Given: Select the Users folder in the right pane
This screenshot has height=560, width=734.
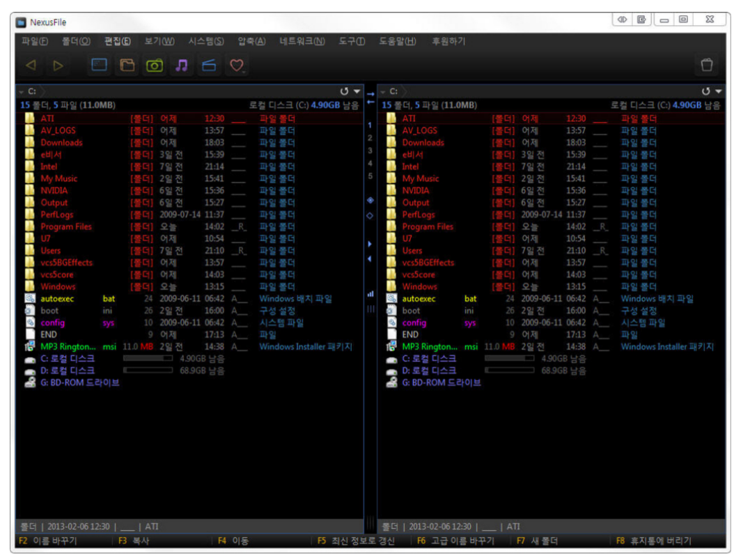Looking at the screenshot, I should coord(552,251).
